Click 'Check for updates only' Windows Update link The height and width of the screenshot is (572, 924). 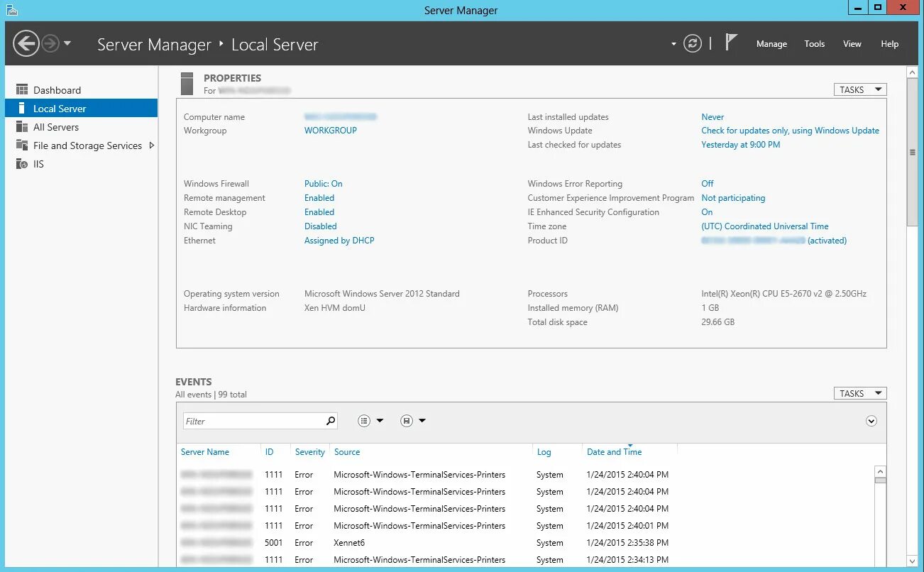tap(790, 131)
